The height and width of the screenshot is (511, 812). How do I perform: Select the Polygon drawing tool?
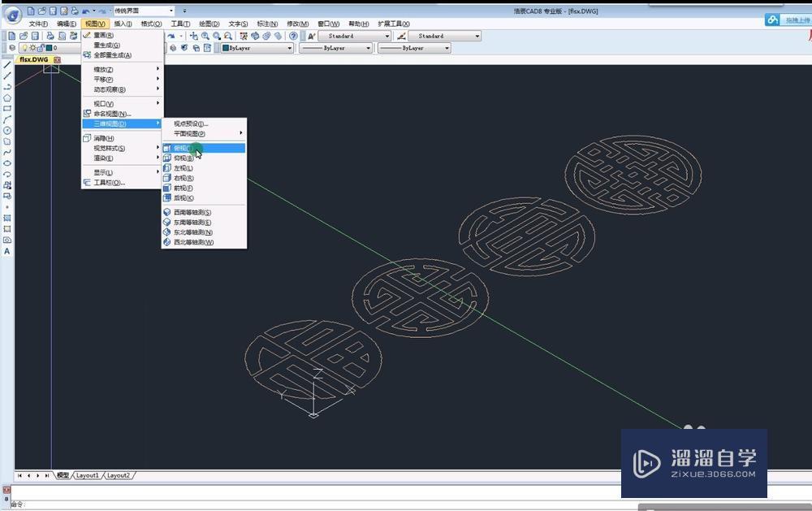tap(7, 97)
